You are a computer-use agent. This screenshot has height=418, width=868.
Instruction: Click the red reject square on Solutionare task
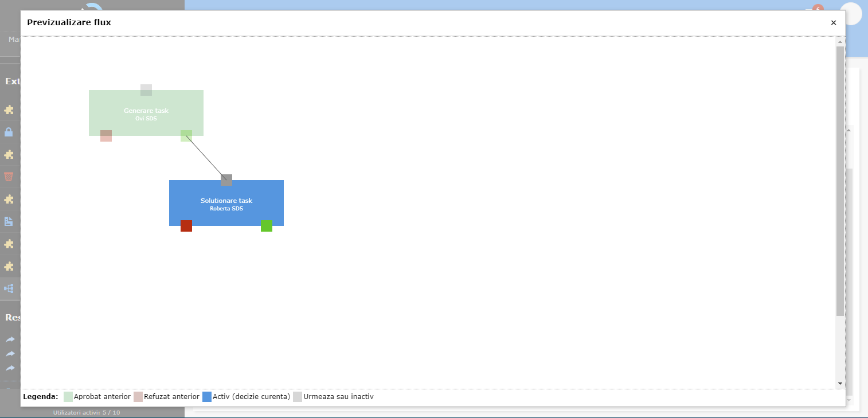coord(186,226)
